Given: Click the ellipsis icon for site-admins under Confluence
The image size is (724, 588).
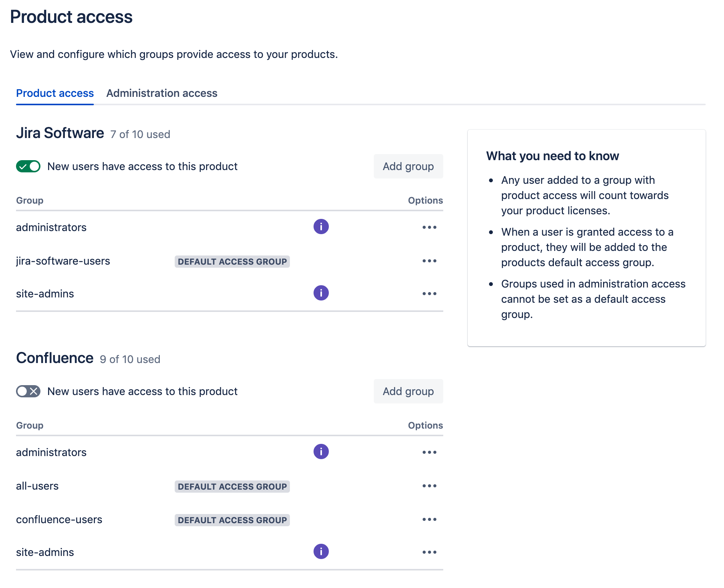Looking at the screenshot, I should point(430,552).
